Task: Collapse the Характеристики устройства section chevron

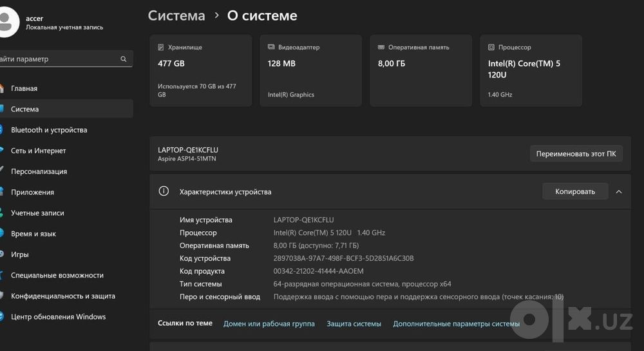Action: pos(618,192)
